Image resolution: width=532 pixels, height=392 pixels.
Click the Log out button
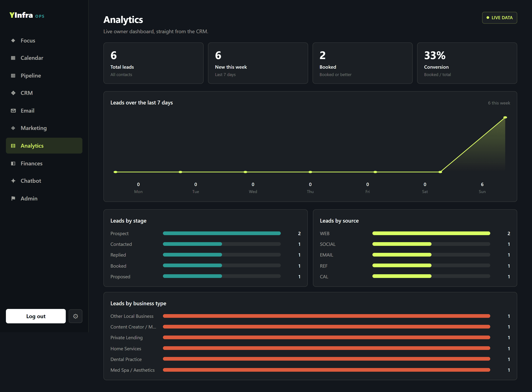point(36,316)
